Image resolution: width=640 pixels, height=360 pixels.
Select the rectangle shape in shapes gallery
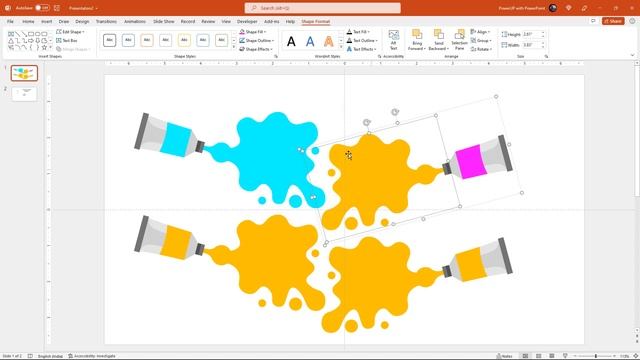pos(31,34)
